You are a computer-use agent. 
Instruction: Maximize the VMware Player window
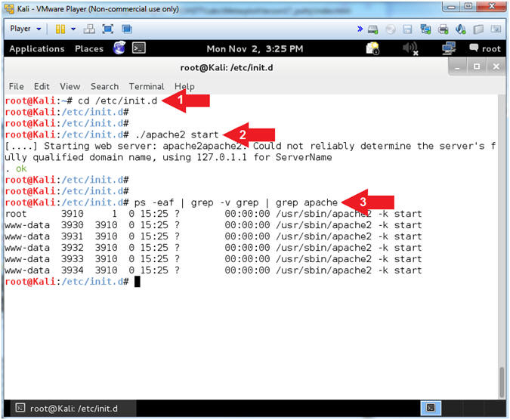[x=468, y=7]
